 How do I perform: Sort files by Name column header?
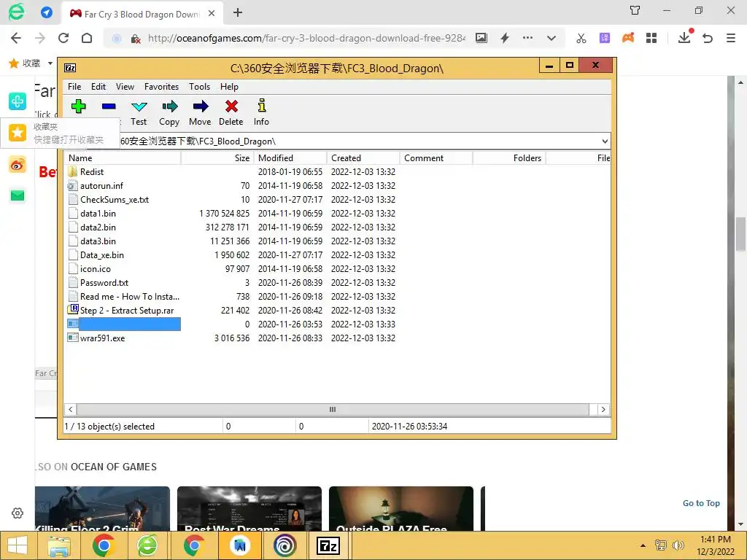coord(123,158)
